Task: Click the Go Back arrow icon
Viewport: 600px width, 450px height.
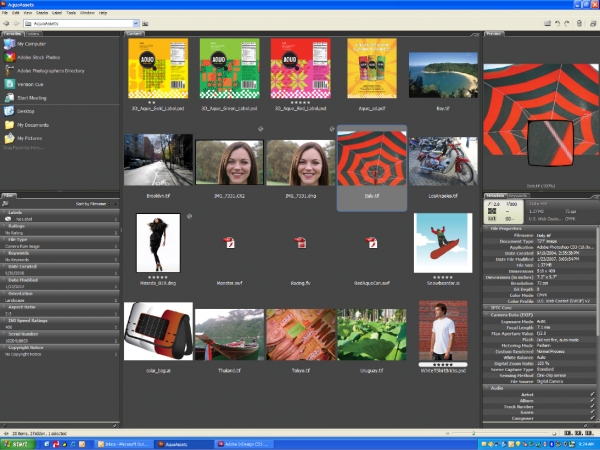Action: tap(8, 22)
